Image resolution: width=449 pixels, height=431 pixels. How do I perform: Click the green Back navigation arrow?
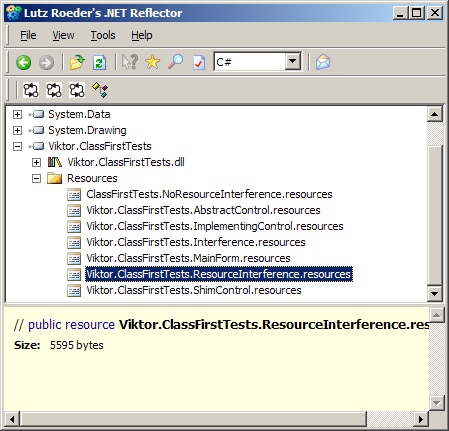coord(24,62)
